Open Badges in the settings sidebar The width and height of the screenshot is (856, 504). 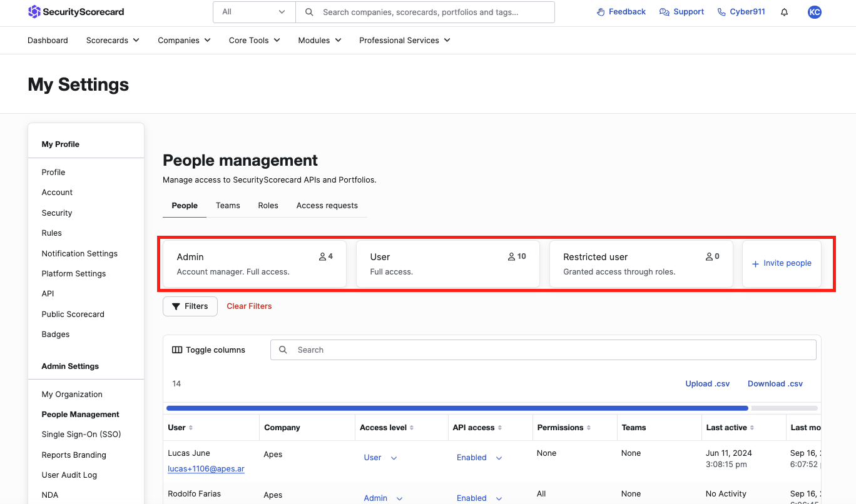[x=56, y=335]
